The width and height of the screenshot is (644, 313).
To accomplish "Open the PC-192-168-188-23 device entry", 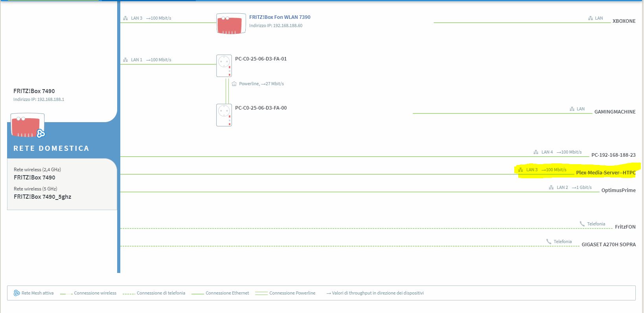I will point(613,155).
